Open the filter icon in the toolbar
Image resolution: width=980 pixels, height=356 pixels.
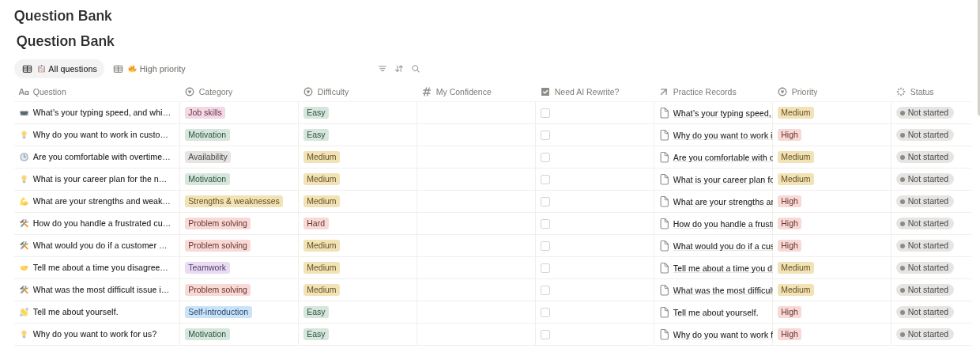(383, 69)
